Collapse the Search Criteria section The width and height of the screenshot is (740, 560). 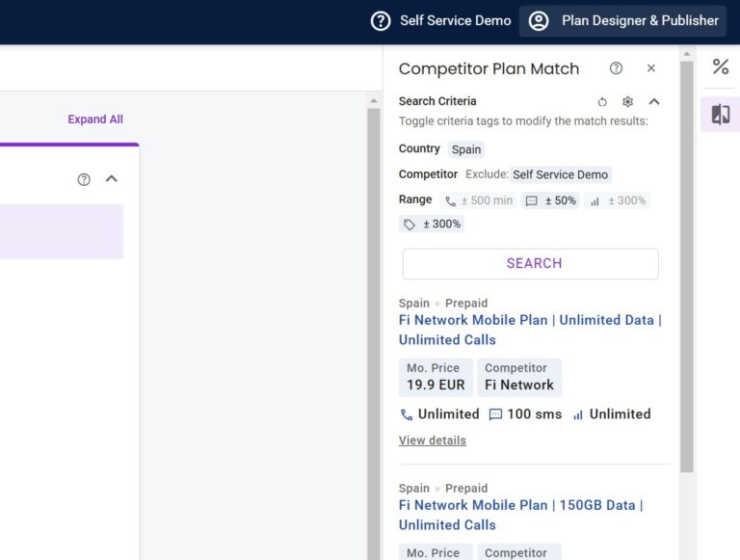[654, 102]
